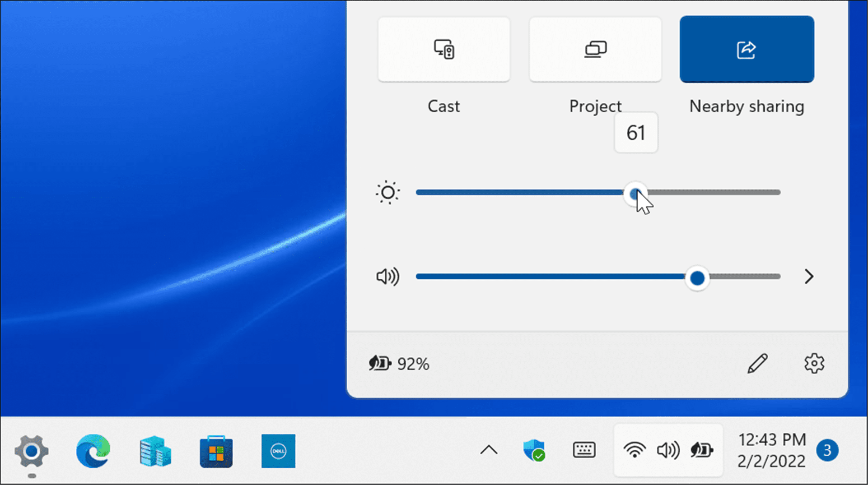Screen dimensions: 868x485
Task: Open the touch keyboard from the taskbar
Action: (x=583, y=450)
